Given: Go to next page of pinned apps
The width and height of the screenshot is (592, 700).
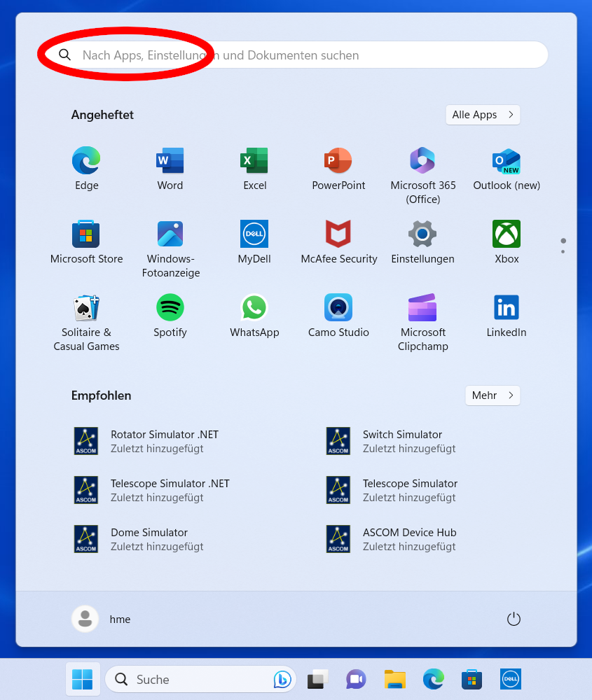Looking at the screenshot, I should 563,252.
